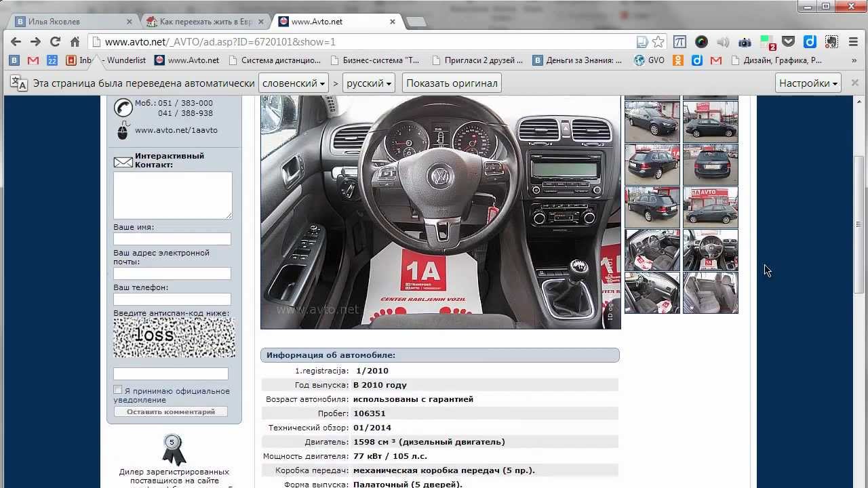The image size is (868, 488).
Task: Open the blue d extension in toolbar
Action: click(810, 42)
